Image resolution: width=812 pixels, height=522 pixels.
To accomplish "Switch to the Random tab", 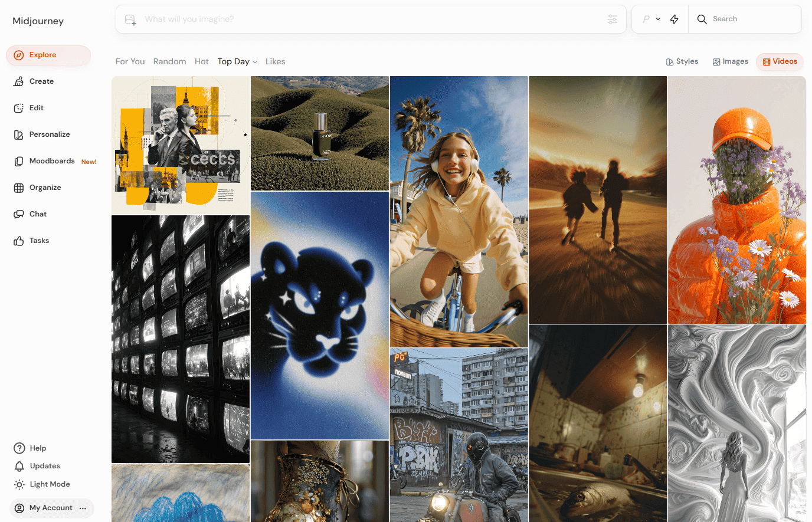I will pos(169,61).
